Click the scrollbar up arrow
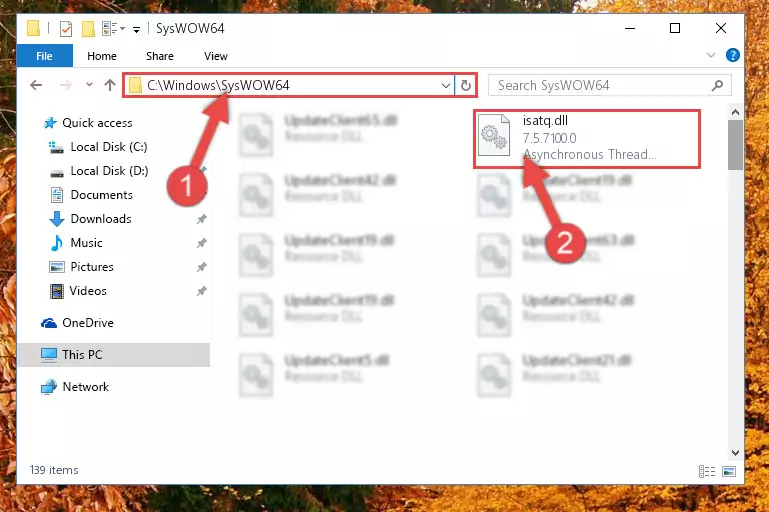This screenshot has width=769, height=512. pyautogui.click(x=735, y=112)
